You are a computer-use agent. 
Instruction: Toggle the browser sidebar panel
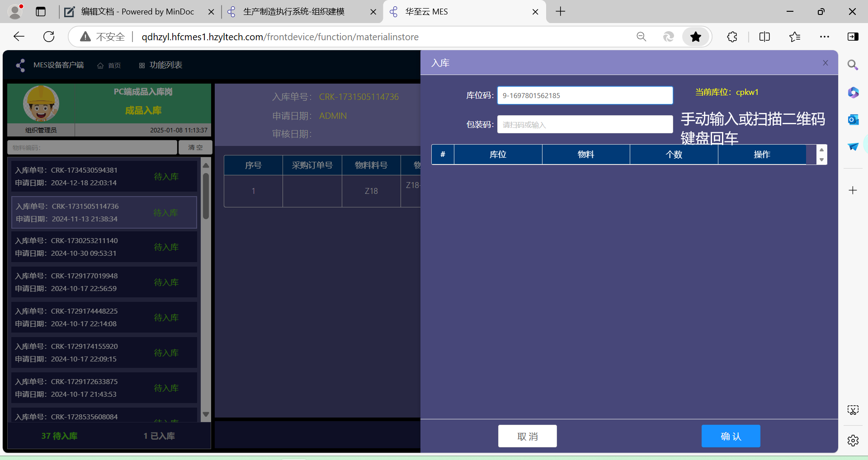click(853, 37)
